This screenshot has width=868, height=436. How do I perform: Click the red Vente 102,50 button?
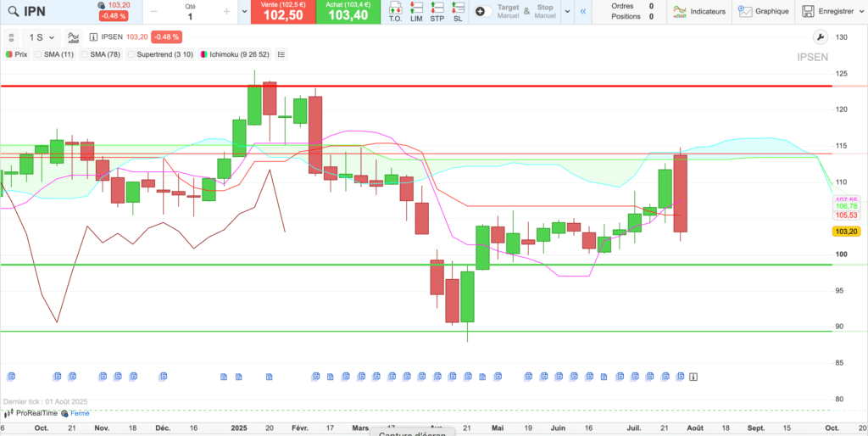283,12
